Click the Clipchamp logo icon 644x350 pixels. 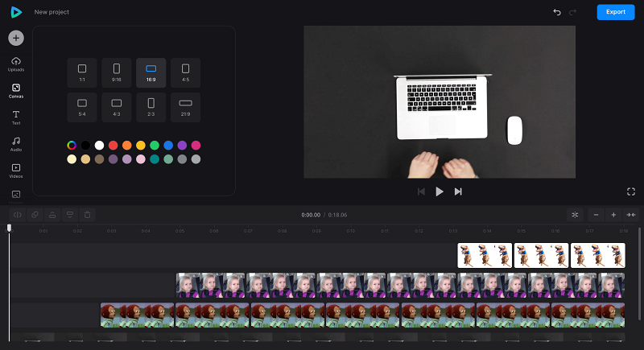pos(16,12)
